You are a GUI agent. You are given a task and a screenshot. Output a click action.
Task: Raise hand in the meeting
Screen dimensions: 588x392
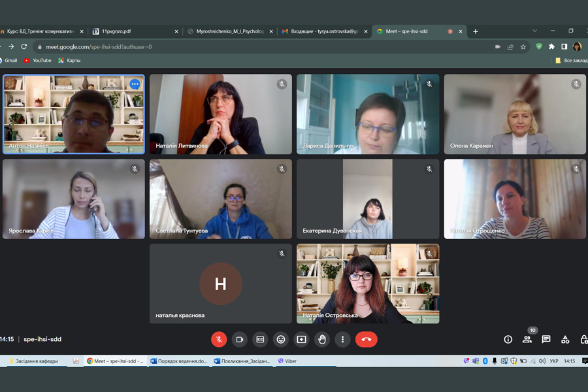tap(322, 340)
